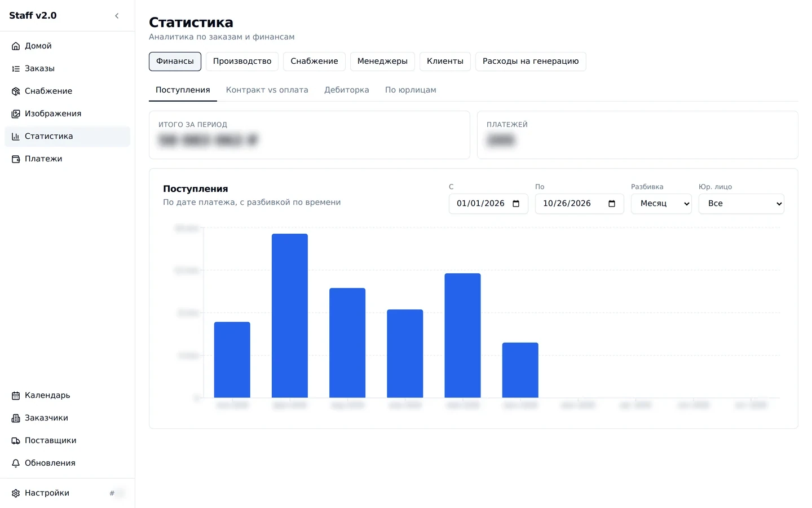812x508 pixels.
Task: Go to Платежи in the sidebar
Action: 68,159
